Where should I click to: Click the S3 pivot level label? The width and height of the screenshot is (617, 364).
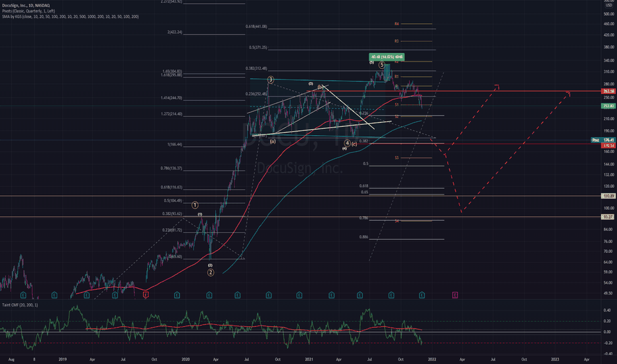pos(397,158)
